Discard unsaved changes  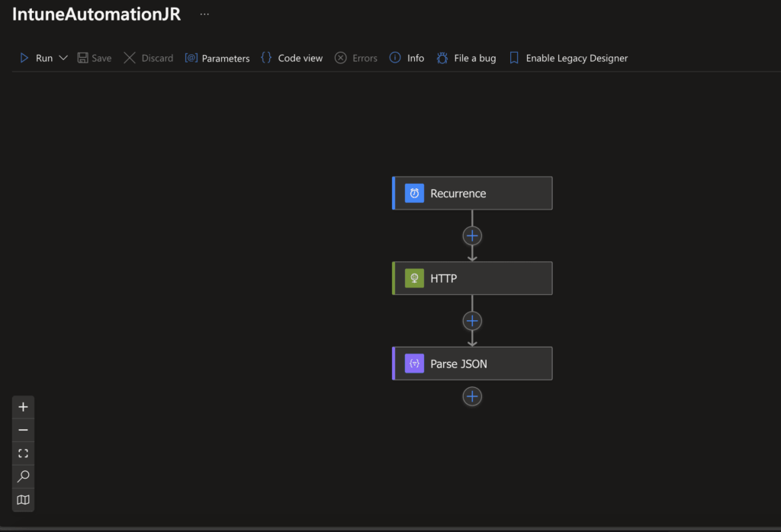pyautogui.click(x=148, y=57)
